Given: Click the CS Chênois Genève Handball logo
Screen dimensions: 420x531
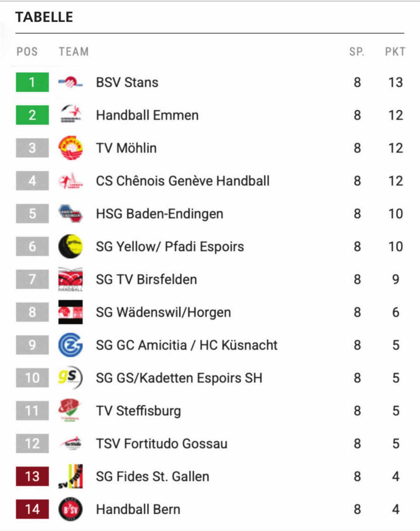Looking at the screenshot, I should (70, 181).
